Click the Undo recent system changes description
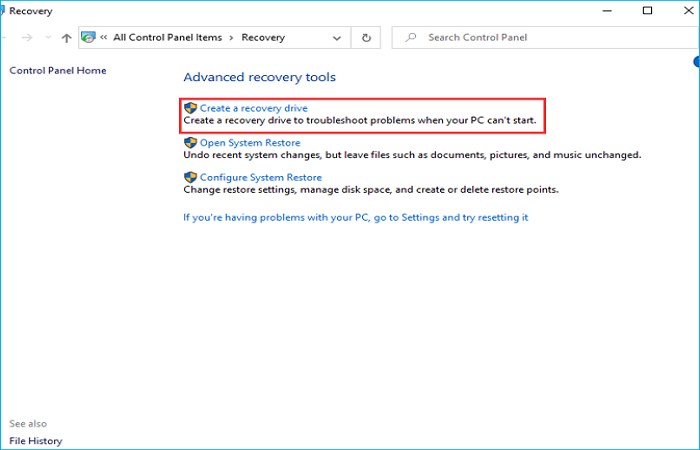 tap(412, 155)
